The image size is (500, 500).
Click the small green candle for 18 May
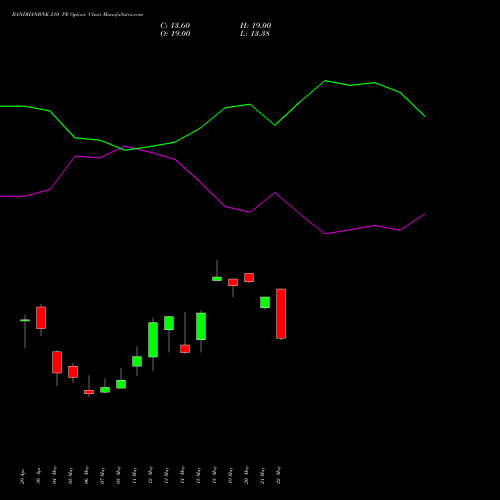pyautogui.click(x=217, y=279)
